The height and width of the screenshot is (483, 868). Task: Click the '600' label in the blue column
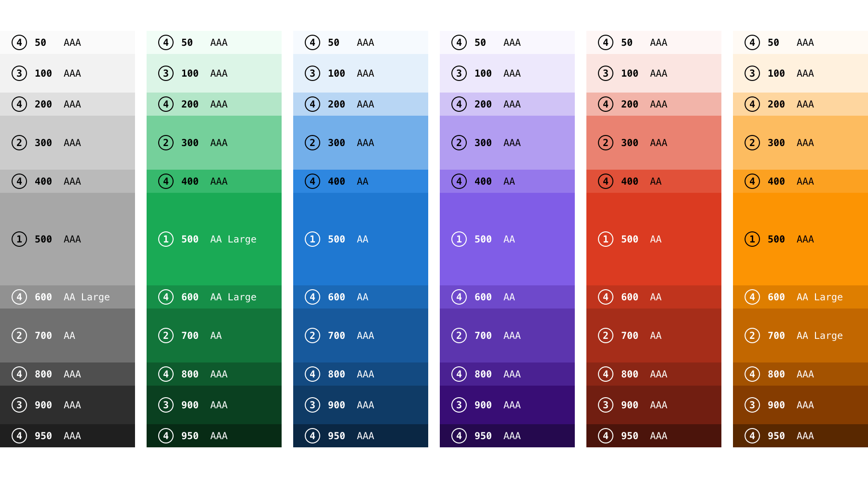click(337, 297)
